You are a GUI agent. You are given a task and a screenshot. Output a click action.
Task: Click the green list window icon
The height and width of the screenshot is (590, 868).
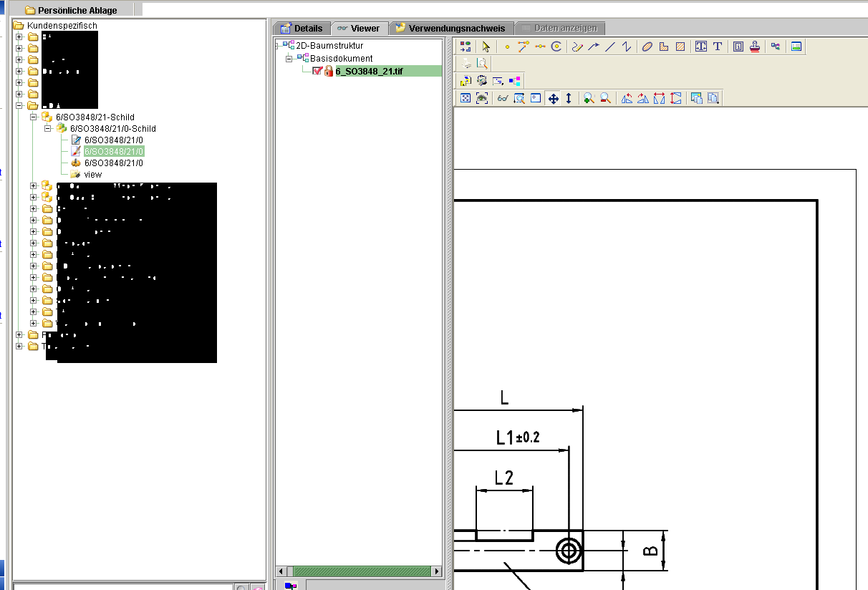[x=796, y=47]
